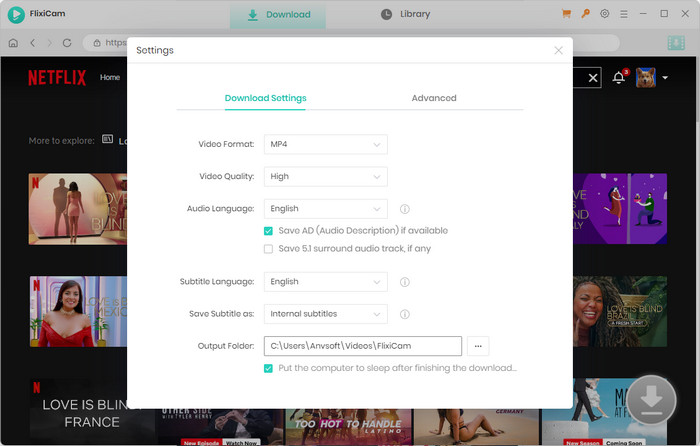The width and height of the screenshot is (700, 446).
Task: Show info for Save Subtitle as
Action: [404, 314]
